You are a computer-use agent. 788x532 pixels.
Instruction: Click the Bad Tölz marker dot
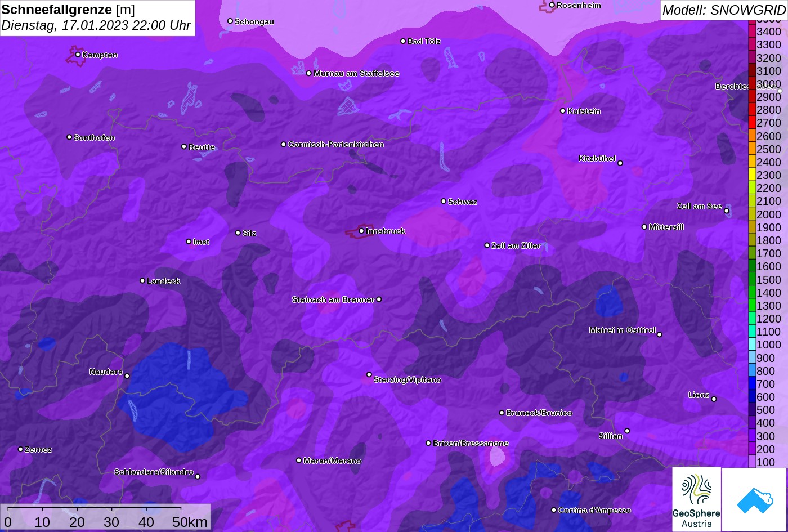coord(403,41)
